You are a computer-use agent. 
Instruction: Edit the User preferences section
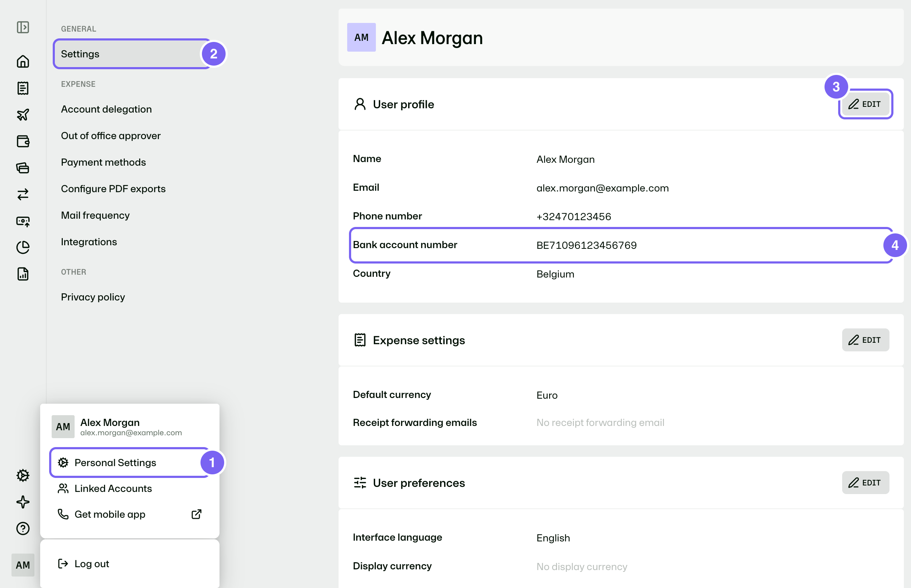pyautogui.click(x=865, y=483)
